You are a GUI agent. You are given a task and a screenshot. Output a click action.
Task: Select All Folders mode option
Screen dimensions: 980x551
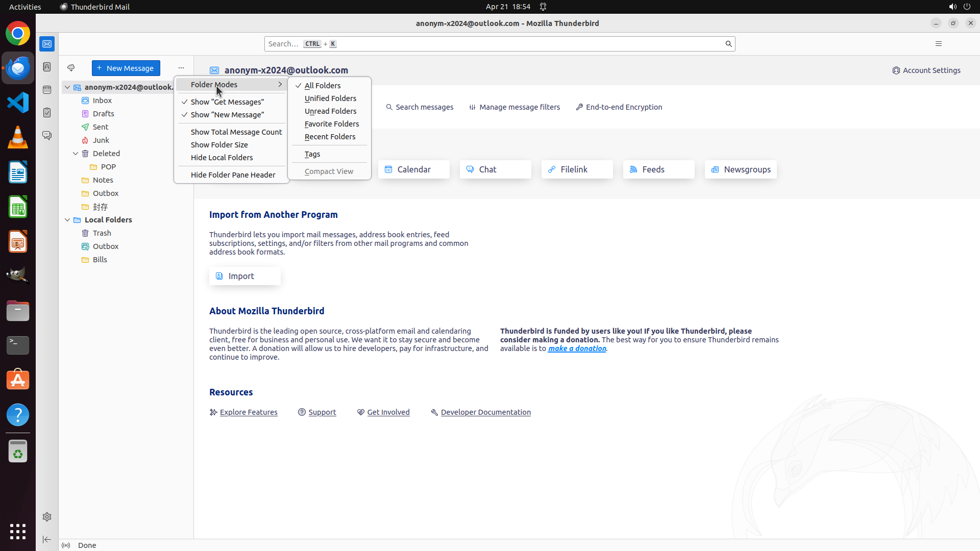pos(323,86)
